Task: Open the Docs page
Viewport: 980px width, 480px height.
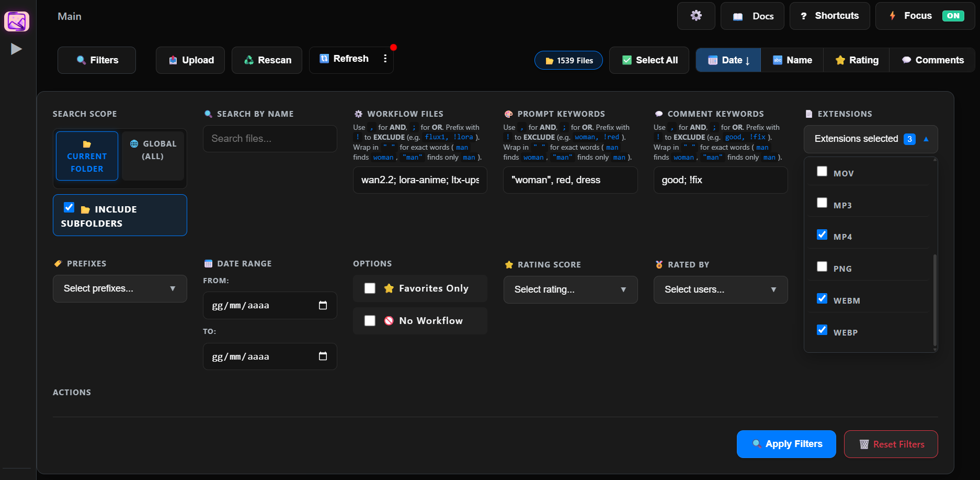Action: coord(752,16)
